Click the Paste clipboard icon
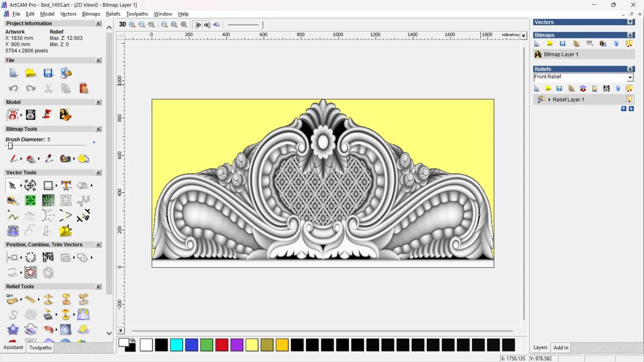The width and height of the screenshot is (644, 362). point(84,88)
